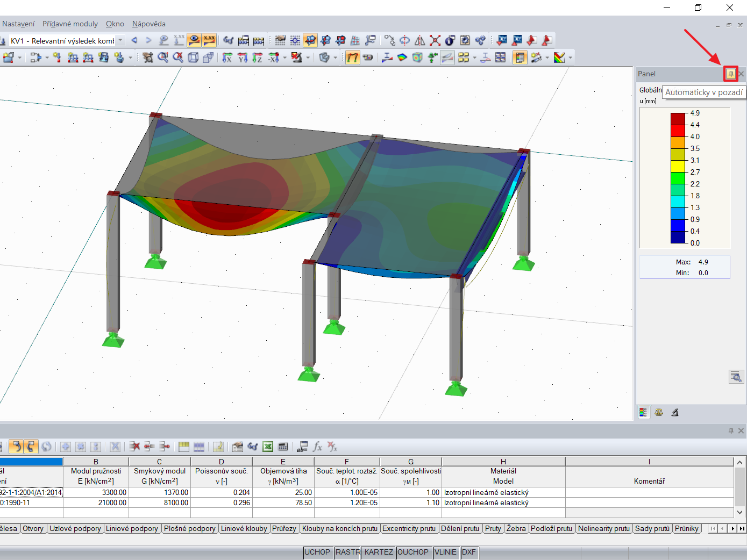This screenshot has height=560, width=747.
Task: Switch to Průřezy tab
Action: coord(284,528)
